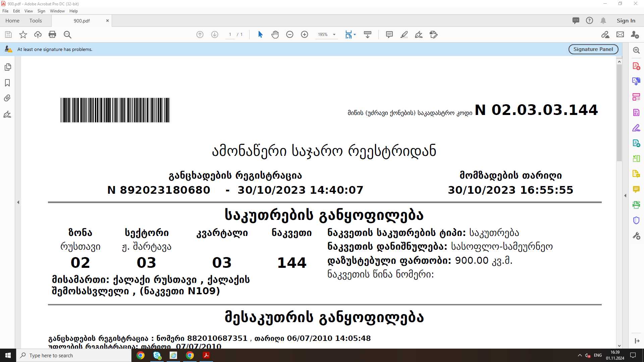The height and width of the screenshot is (362, 644).
Task: Select the Highlight text pen tool
Action: (x=404, y=35)
